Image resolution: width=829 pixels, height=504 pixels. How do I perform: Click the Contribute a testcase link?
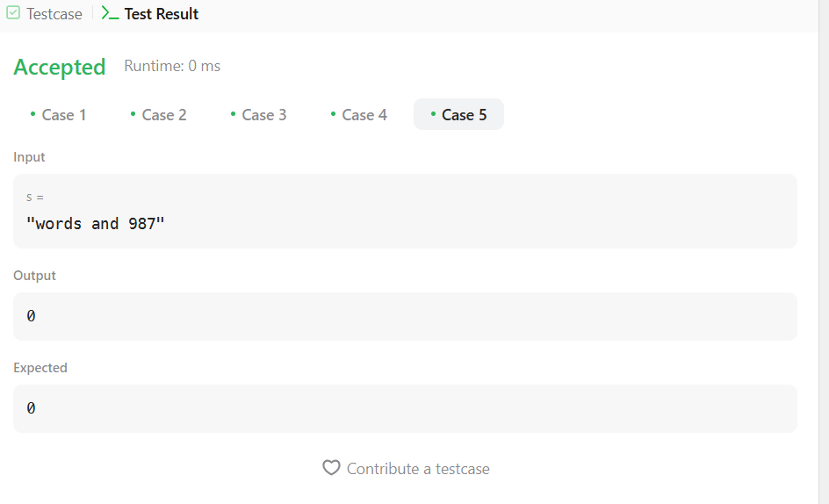[x=406, y=469]
